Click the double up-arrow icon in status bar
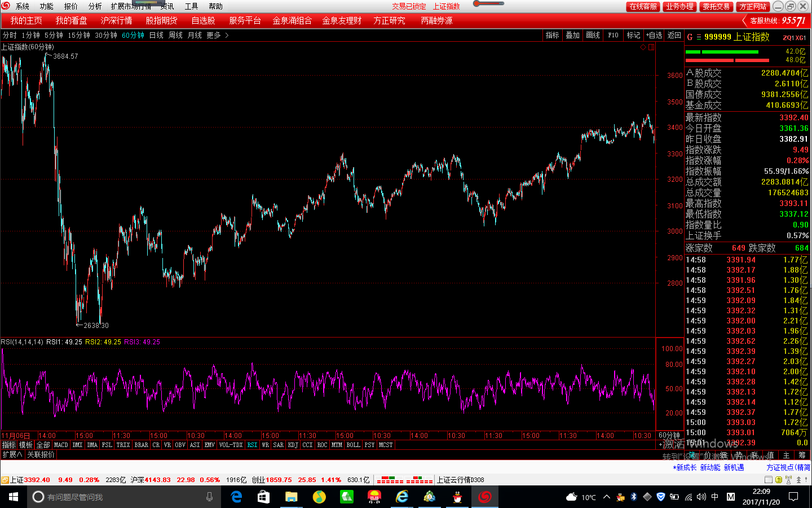812x508 pixels. point(798,480)
